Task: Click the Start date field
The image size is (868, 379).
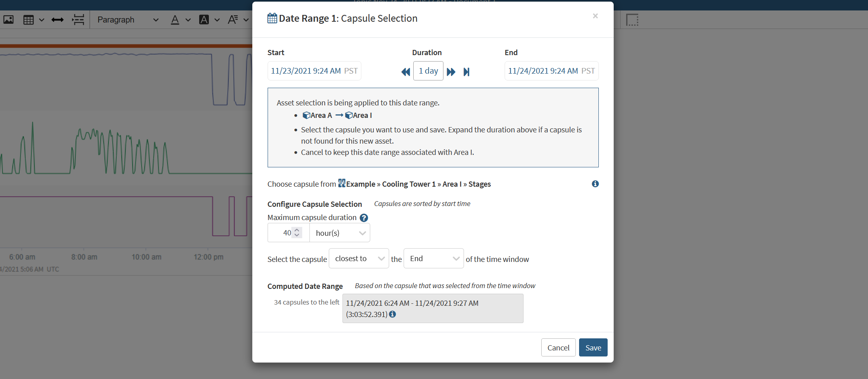Action: [x=314, y=71]
